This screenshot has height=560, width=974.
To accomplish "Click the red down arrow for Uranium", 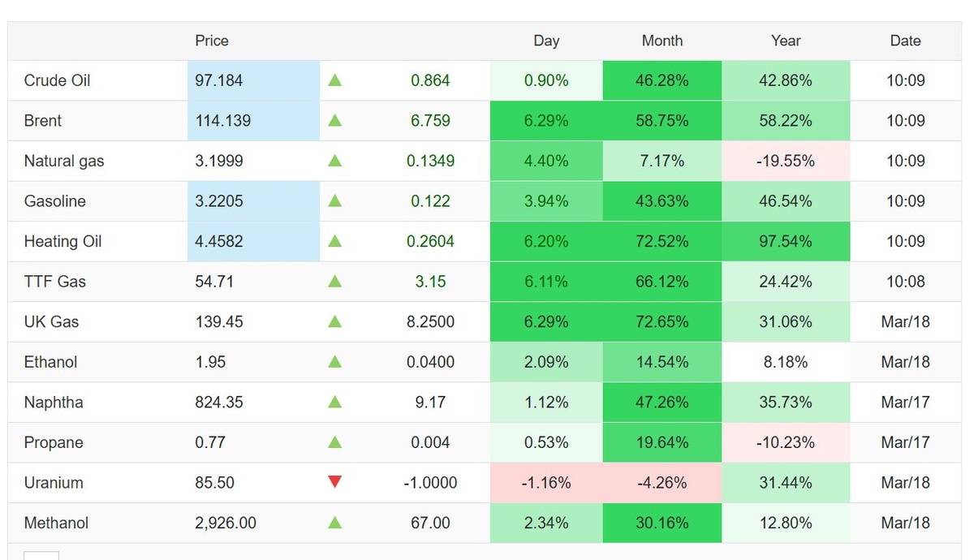I will pyautogui.click(x=334, y=483).
